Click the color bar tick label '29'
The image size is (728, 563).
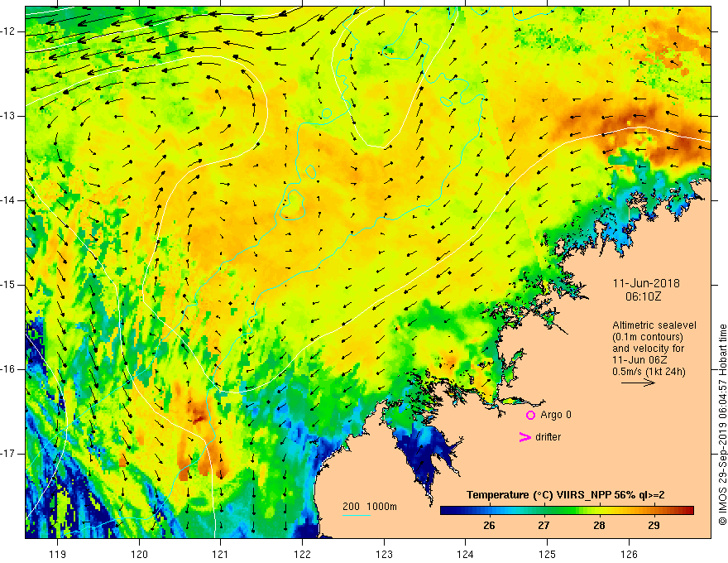[x=654, y=526]
